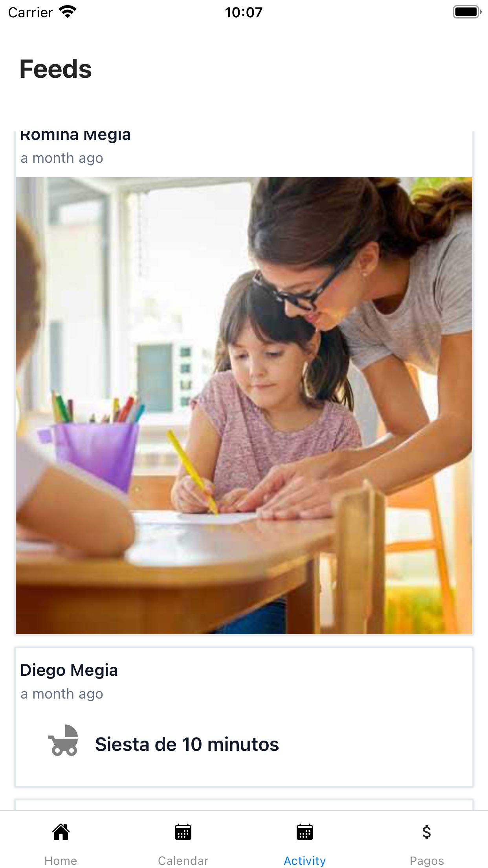Tap the Activity calendar icon
Screen dimensions: 488x868
coord(305,832)
